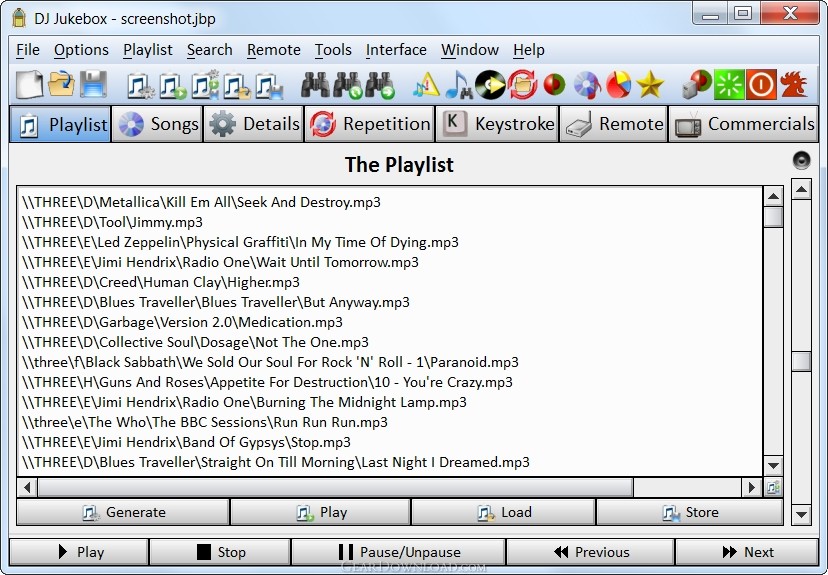Click the generate playlist gear-note toolbar icon
828x575 pixels.
pyautogui.click(x=141, y=86)
